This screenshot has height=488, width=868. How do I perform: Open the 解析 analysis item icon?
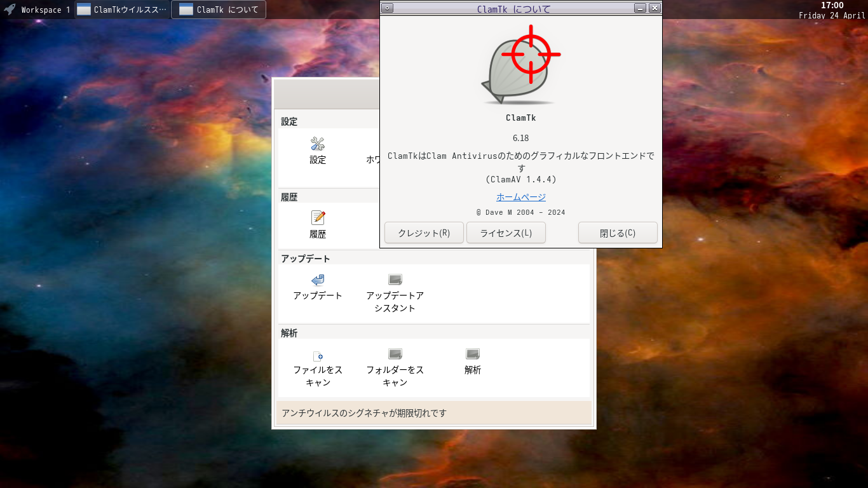(x=472, y=354)
